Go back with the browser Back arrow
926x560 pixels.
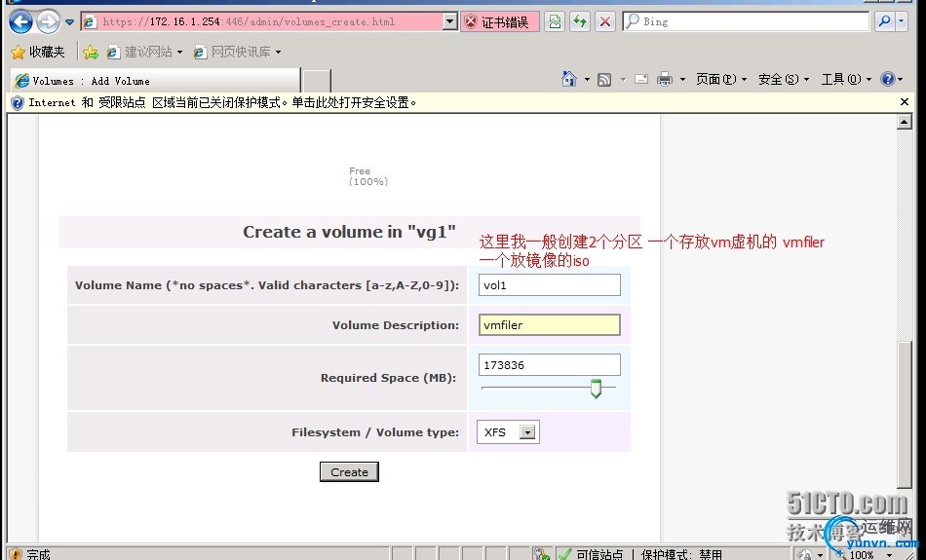click(x=20, y=22)
